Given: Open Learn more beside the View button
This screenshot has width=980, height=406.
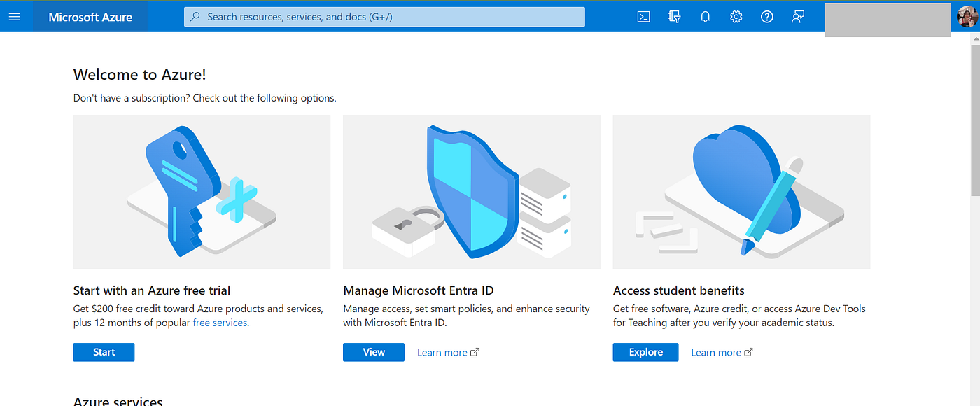Looking at the screenshot, I should tap(448, 352).
